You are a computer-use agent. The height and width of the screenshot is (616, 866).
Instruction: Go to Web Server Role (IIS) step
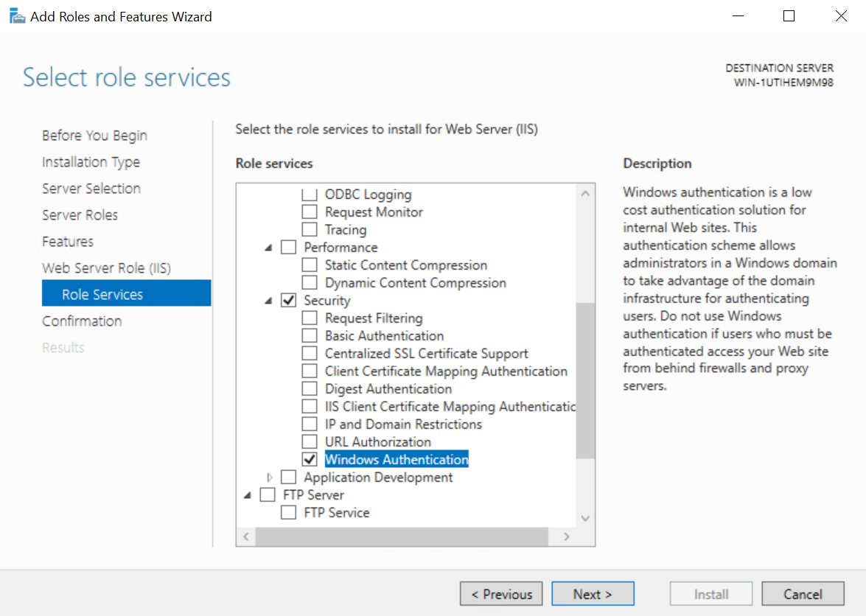pyautogui.click(x=107, y=268)
